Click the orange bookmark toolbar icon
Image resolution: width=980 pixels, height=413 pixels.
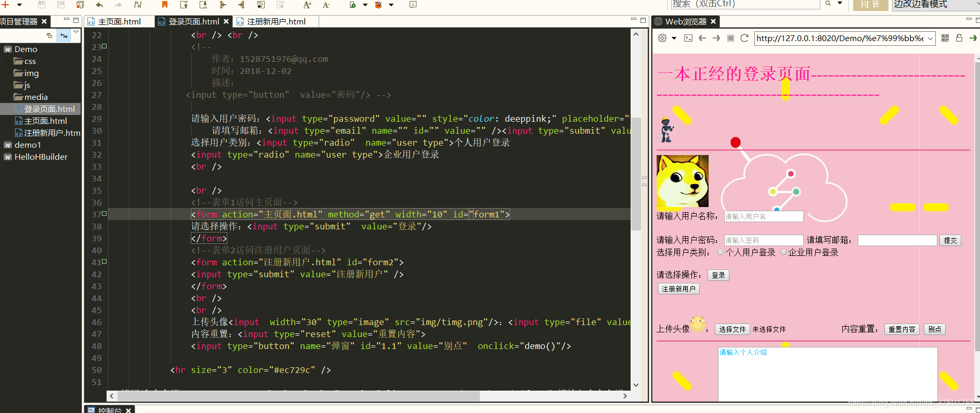pyautogui.click(x=165, y=5)
